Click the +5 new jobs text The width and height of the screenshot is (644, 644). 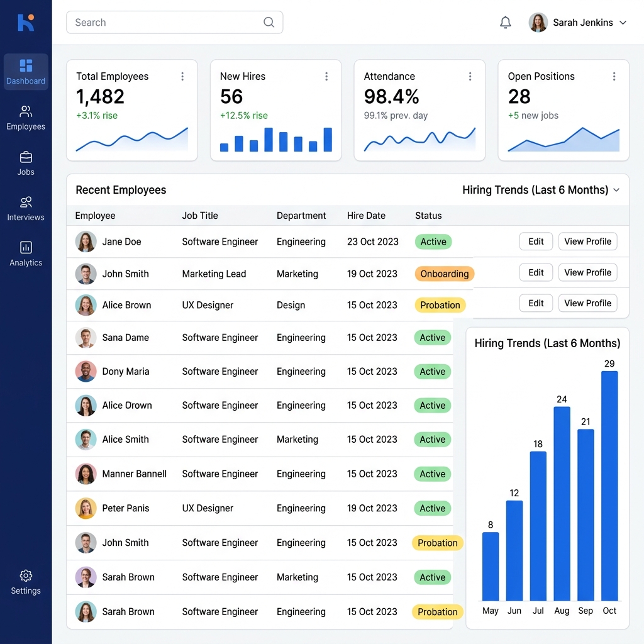click(533, 116)
